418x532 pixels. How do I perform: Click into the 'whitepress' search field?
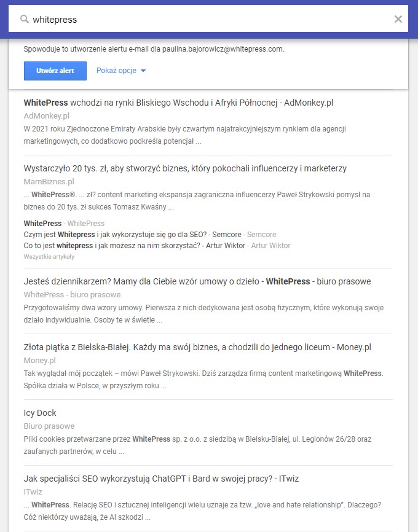tap(210, 19)
